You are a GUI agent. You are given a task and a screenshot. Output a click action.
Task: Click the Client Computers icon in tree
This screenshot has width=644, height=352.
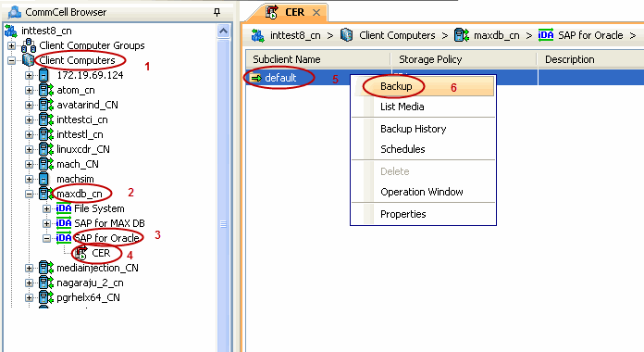[28, 60]
